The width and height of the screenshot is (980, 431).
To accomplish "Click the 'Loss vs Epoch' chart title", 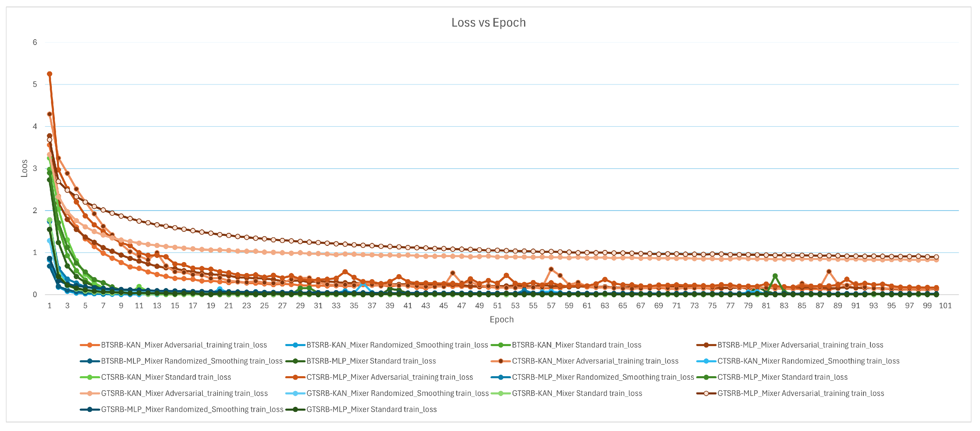I will pos(488,23).
